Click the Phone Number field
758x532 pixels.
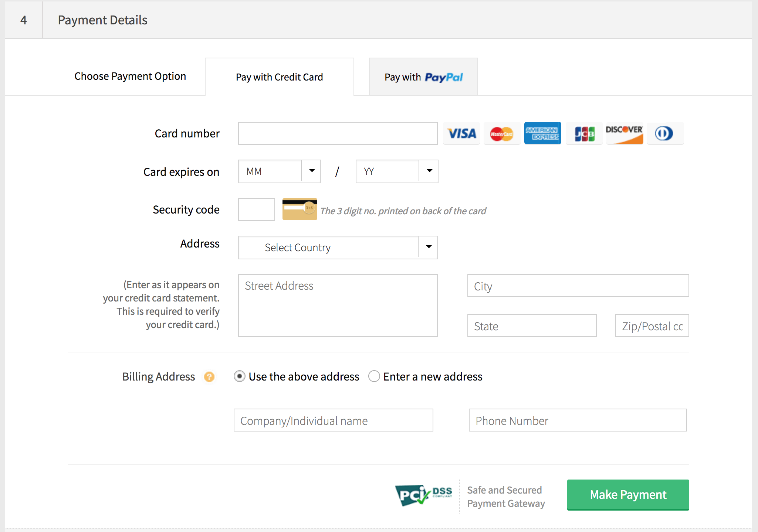point(578,420)
